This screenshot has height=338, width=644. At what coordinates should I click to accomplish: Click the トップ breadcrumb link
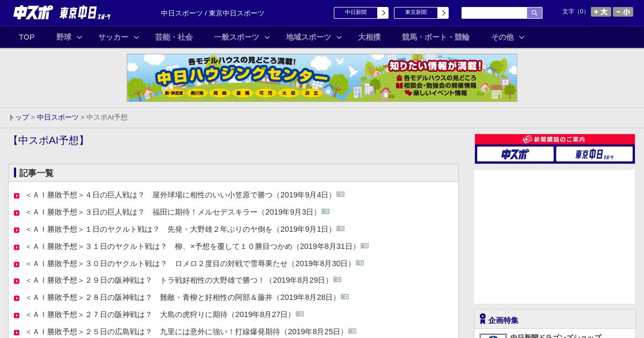[x=18, y=117]
